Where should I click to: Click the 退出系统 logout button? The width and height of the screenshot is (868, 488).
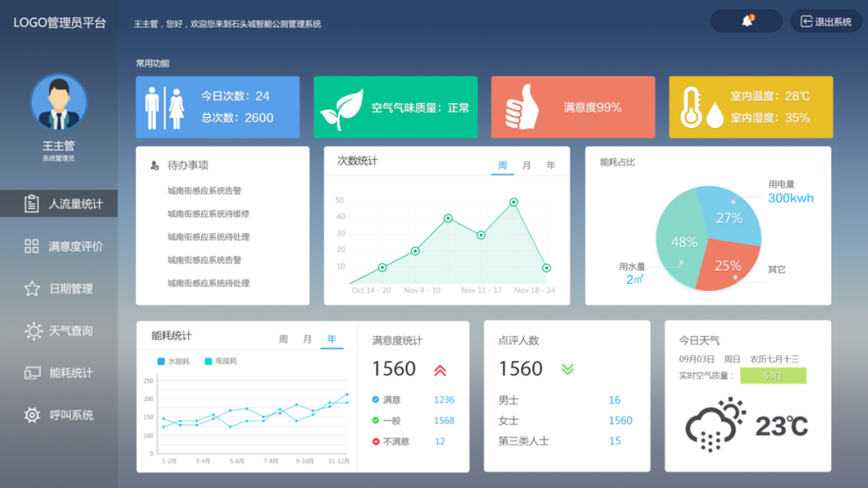point(825,22)
